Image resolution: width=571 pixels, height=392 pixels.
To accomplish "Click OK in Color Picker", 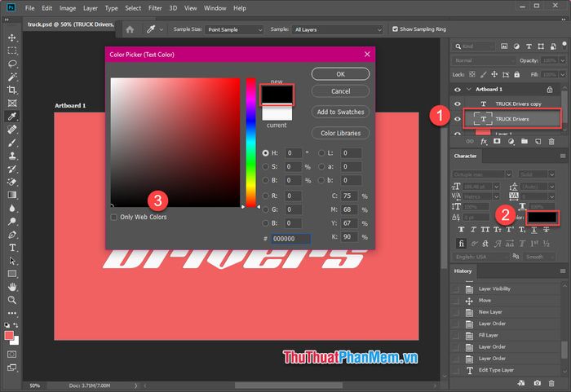I will (x=340, y=73).
